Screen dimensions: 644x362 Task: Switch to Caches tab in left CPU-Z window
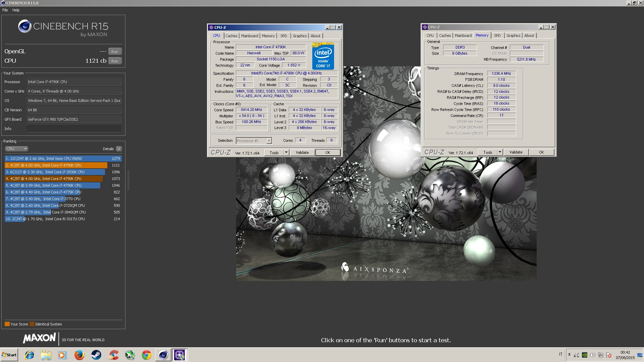pyautogui.click(x=231, y=36)
